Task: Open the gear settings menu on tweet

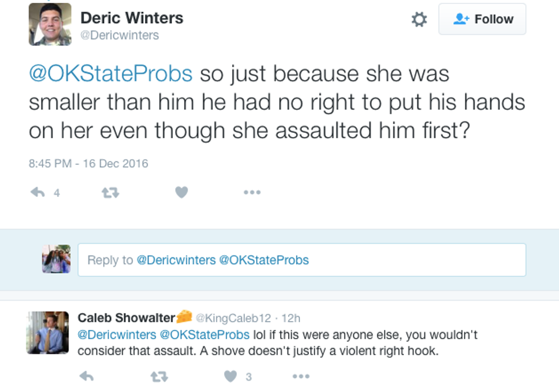Action: tap(419, 20)
